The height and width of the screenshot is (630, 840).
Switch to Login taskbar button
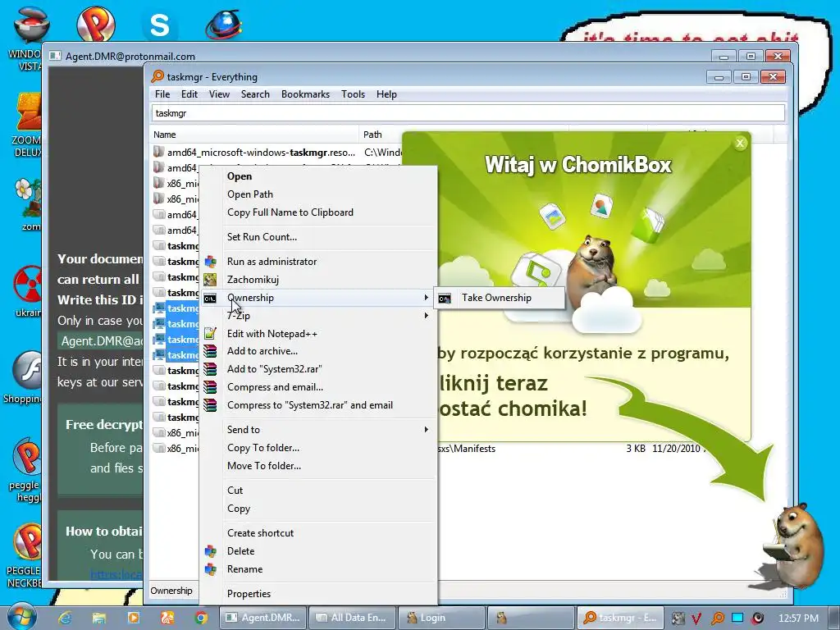441,618
